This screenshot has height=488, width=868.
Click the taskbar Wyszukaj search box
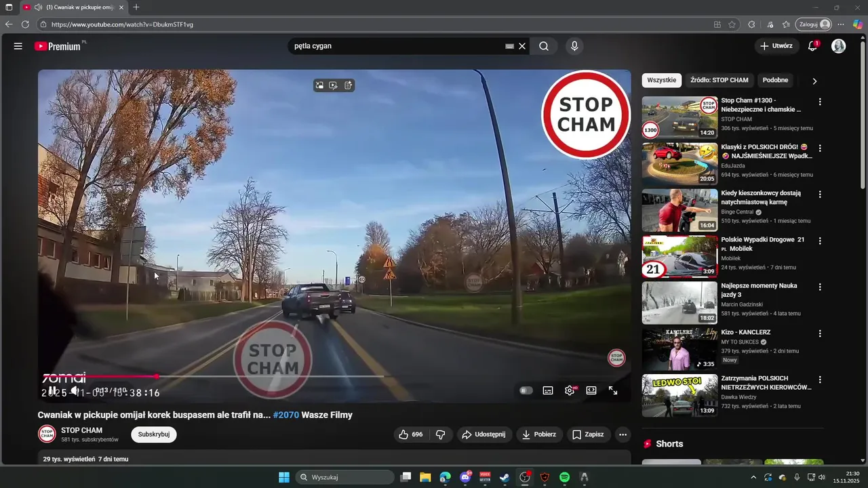pyautogui.click(x=345, y=477)
